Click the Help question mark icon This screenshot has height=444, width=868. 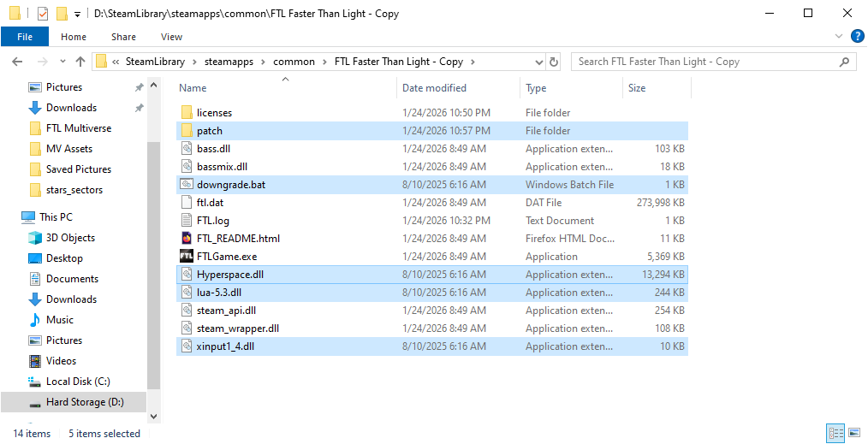(x=857, y=37)
